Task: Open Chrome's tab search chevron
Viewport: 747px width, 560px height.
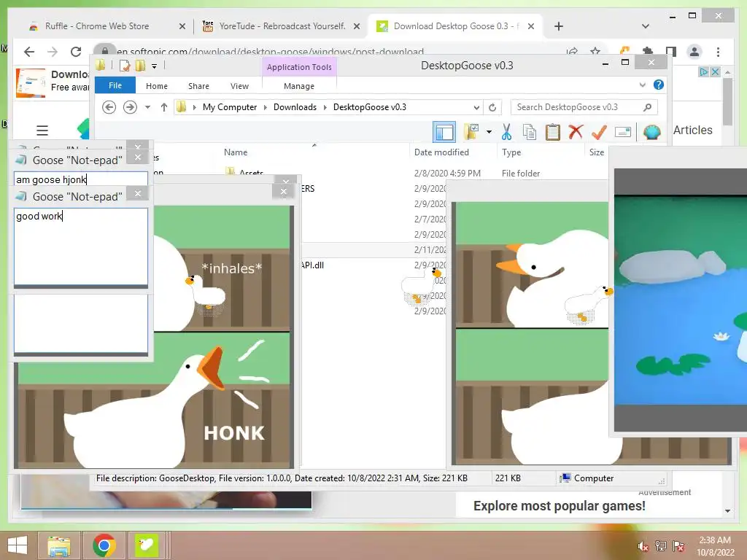Action: pos(646,26)
